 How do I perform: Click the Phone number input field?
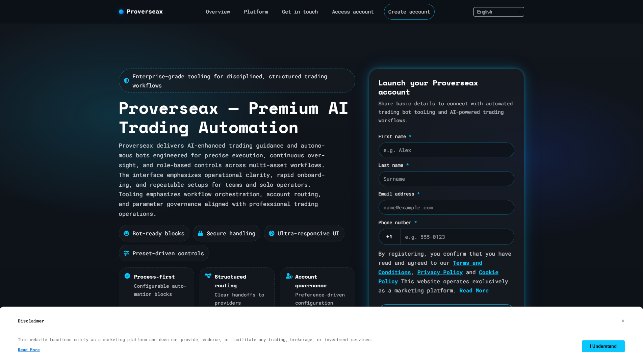(x=457, y=237)
